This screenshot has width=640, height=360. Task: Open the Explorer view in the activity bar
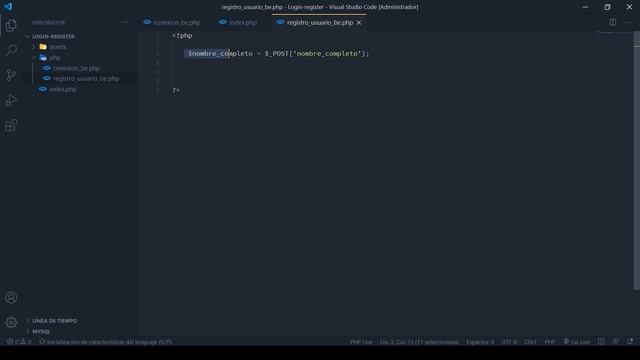tap(11, 25)
